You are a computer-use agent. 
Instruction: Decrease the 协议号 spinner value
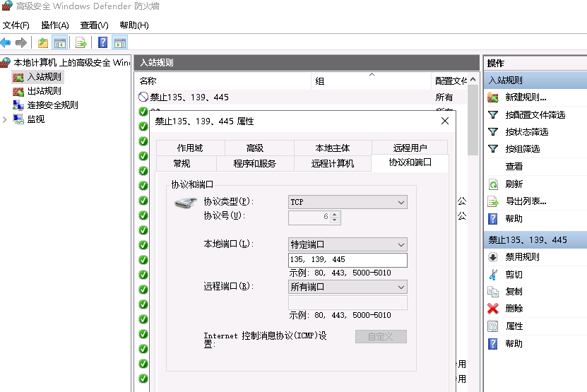click(x=335, y=220)
